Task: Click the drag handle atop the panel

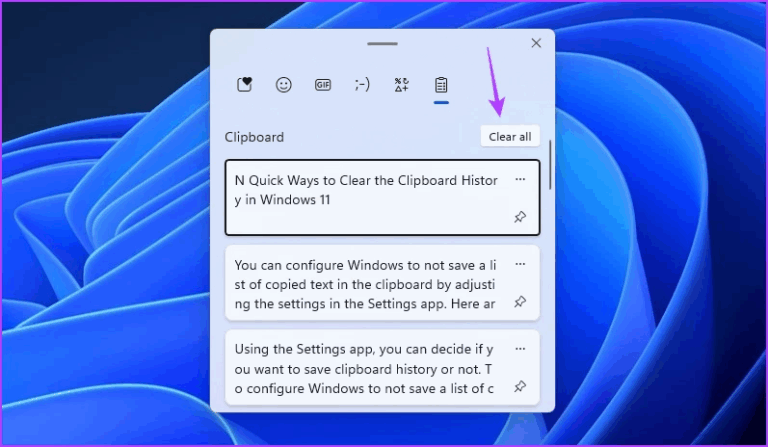Action: 383,44
